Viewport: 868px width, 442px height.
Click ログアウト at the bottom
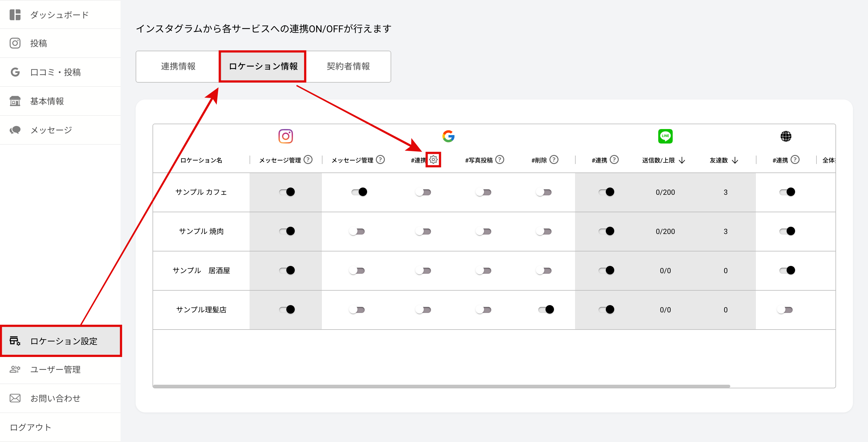pos(30,427)
